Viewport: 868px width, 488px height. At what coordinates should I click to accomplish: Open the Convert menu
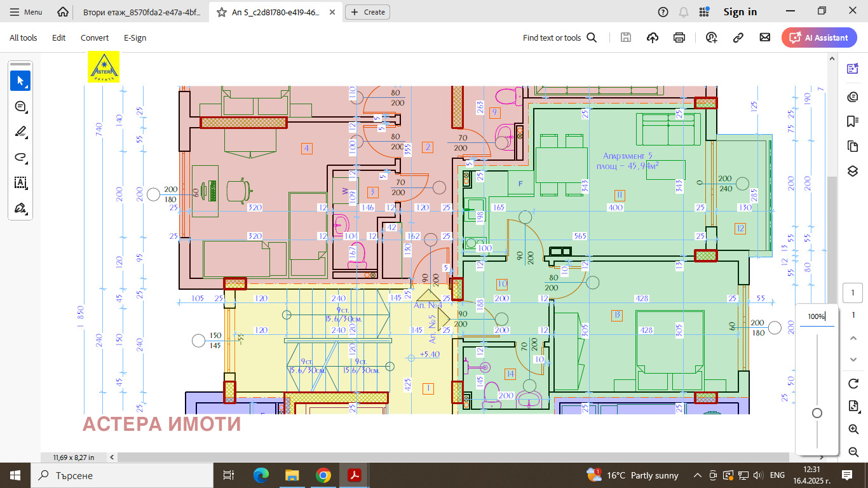[95, 37]
